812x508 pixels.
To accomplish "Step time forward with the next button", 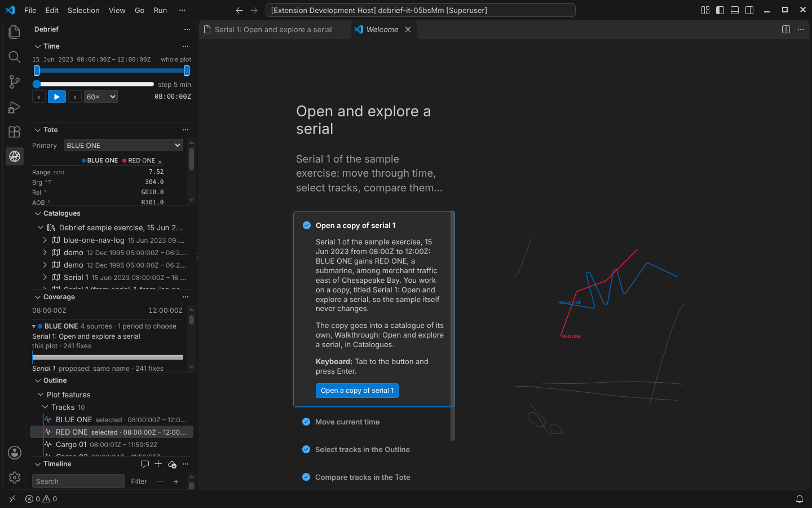I will (75, 97).
